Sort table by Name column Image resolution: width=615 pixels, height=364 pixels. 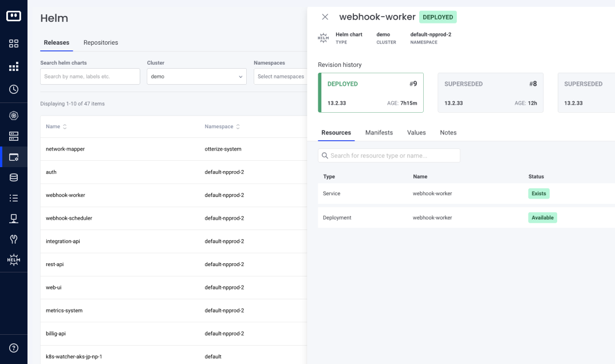tap(56, 126)
